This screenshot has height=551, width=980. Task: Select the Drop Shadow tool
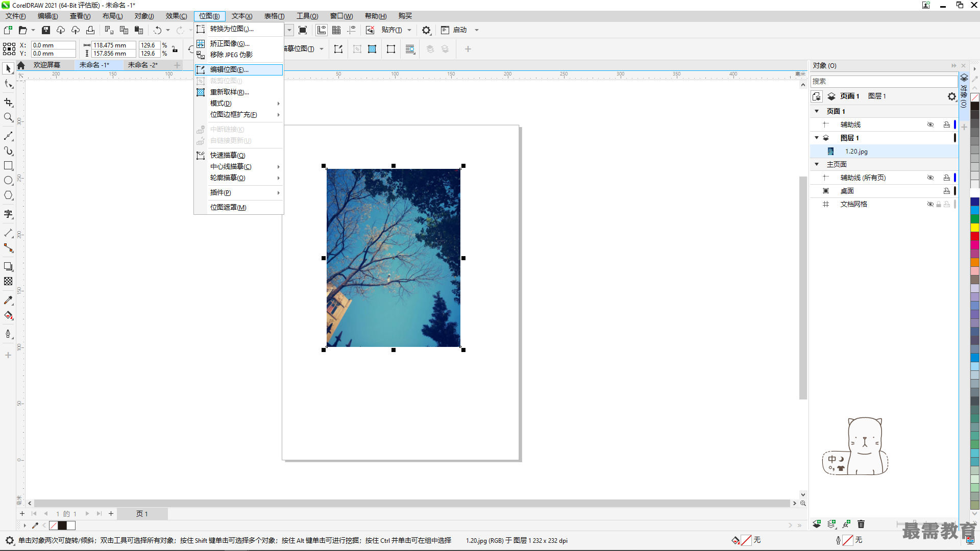click(8, 266)
